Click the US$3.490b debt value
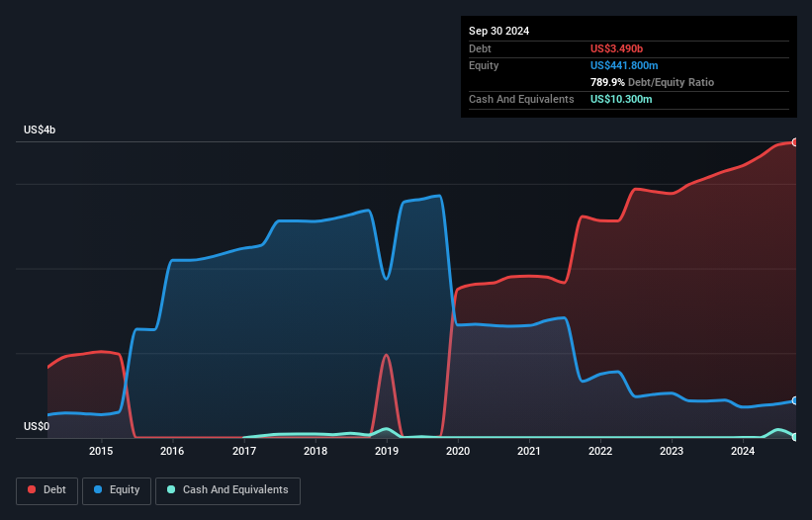The image size is (812, 520). point(616,48)
